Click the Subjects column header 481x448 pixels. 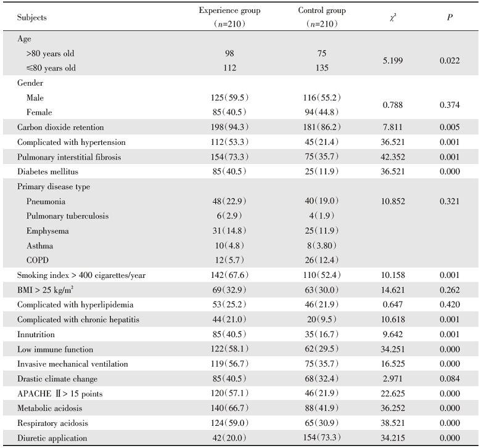pos(32,17)
